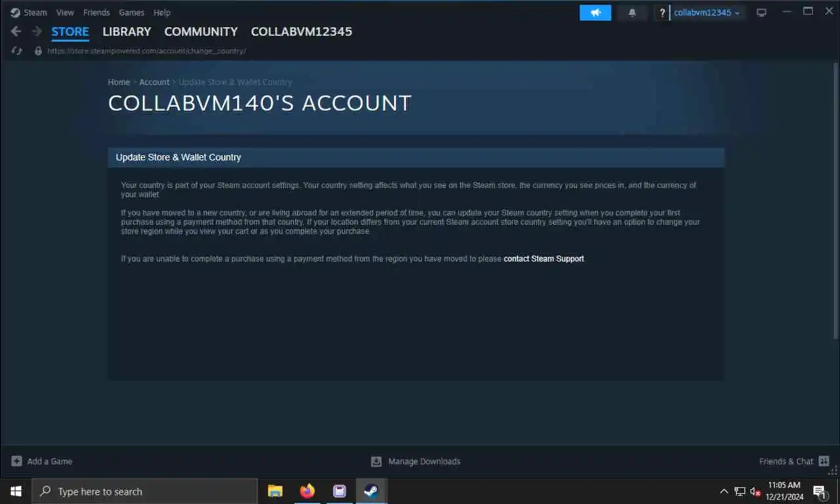The height and width of the screenshot is (504, 840).
Task: Open the Steam menu
Action: (x=29, y=12)
